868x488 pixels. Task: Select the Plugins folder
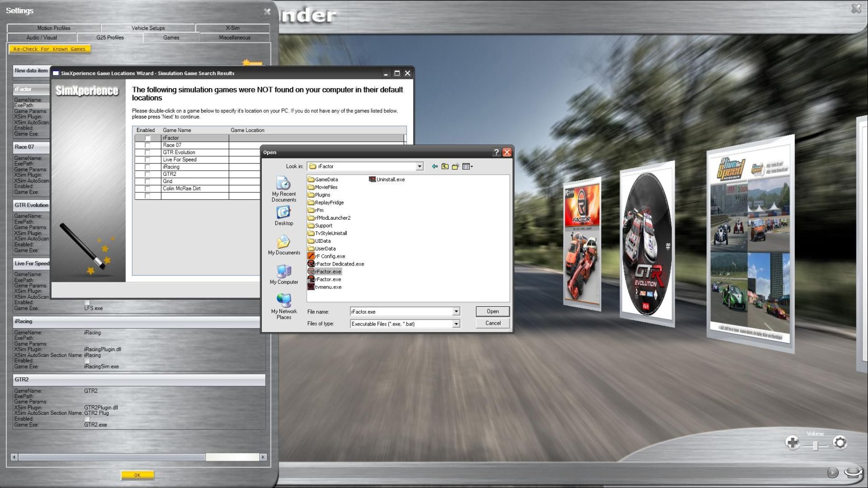[x=319, y=195]
